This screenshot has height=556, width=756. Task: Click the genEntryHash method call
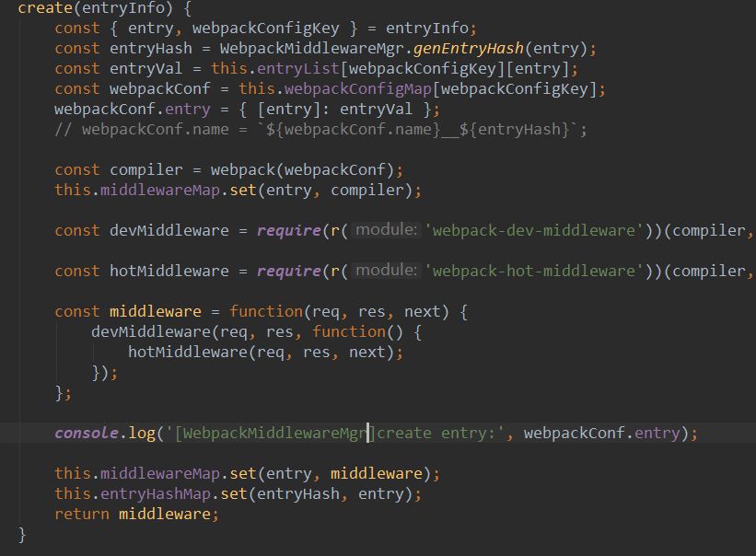coord(468,48)
